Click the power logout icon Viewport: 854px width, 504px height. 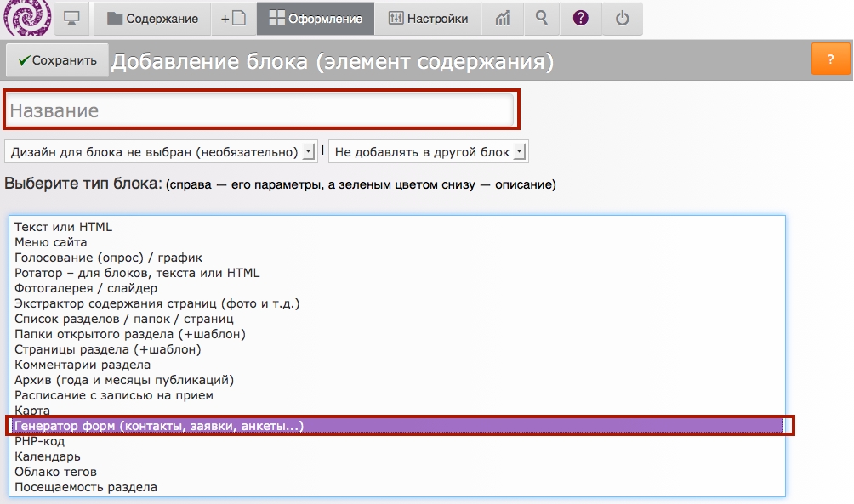click(x=622, y=19)
